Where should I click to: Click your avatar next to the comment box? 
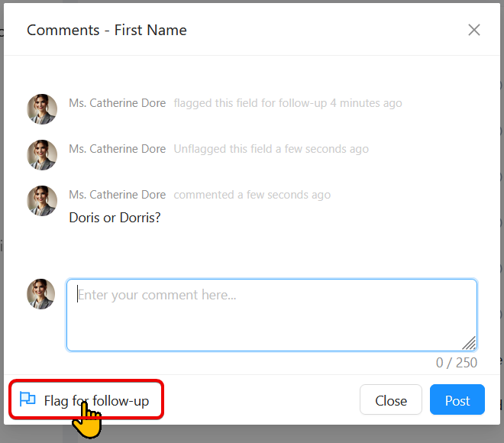click(42, 294)
